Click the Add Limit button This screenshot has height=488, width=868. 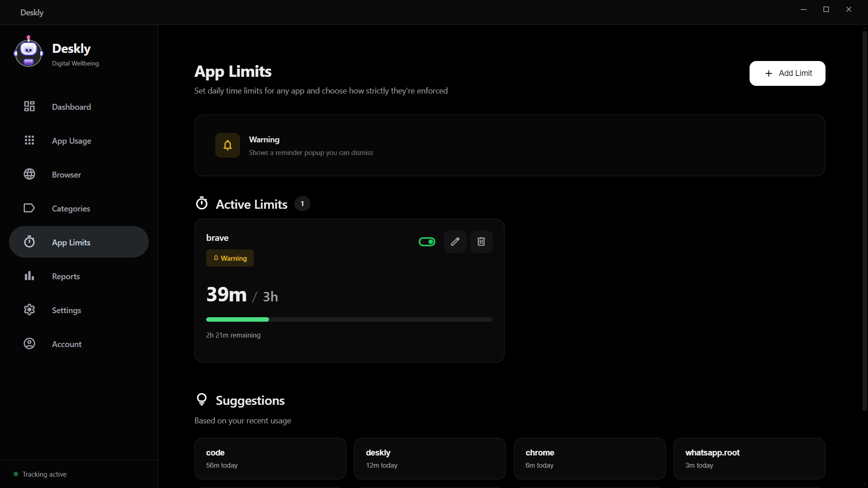click(787, 73)
